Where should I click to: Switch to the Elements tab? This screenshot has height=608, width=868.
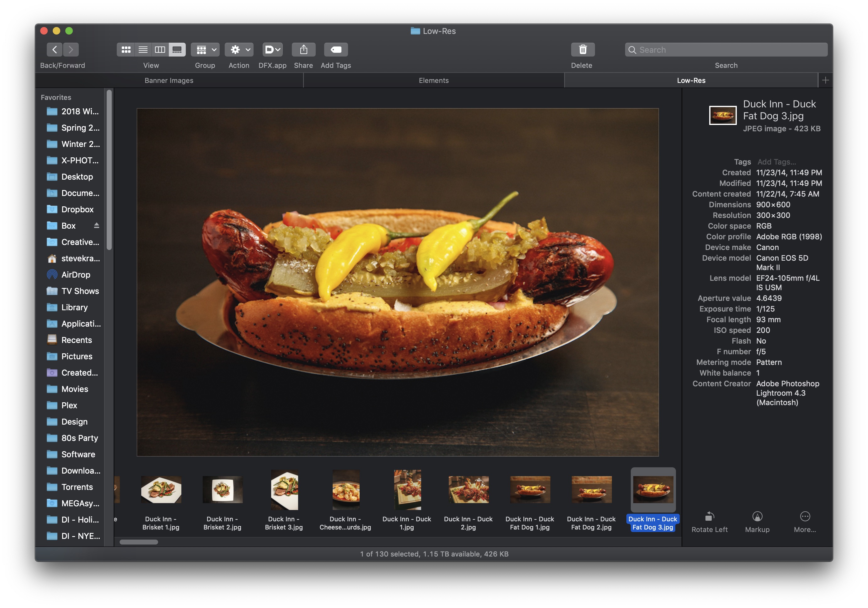[434, 80]
